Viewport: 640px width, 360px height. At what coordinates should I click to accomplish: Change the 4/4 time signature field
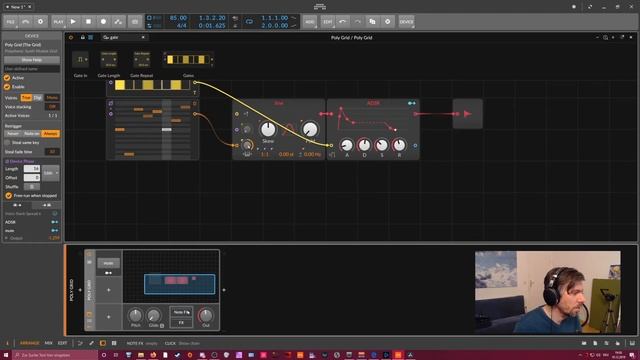[x=181, y=25]
